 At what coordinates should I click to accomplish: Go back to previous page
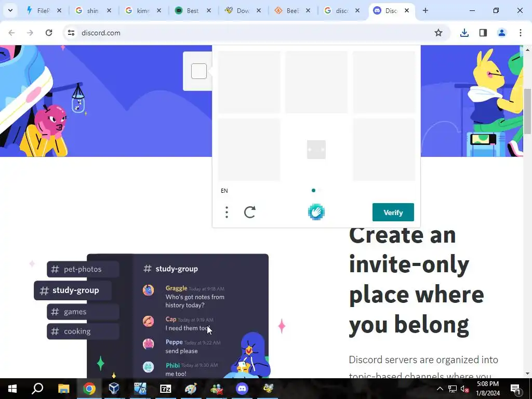tap(11, 33)
